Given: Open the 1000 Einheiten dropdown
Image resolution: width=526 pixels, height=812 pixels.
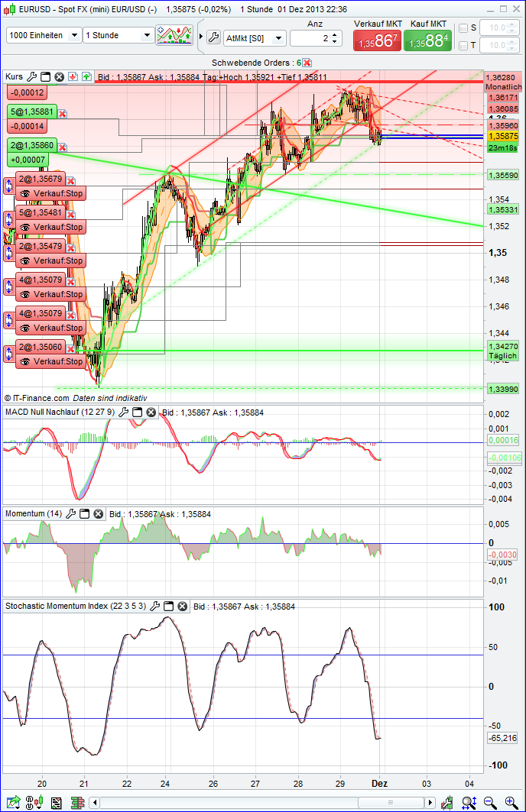Looking at the screenshot, I should point(44,35).
